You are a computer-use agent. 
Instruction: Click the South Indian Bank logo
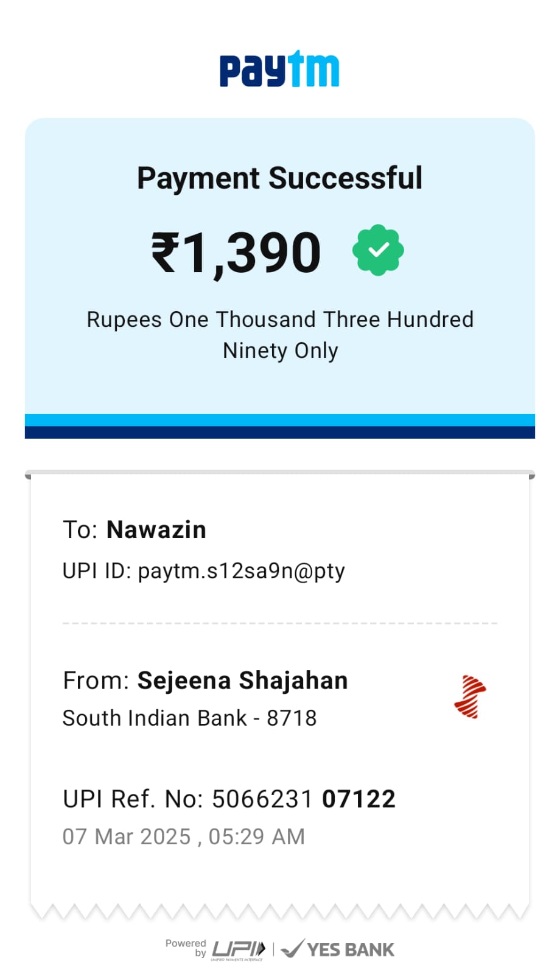[470, 697]
